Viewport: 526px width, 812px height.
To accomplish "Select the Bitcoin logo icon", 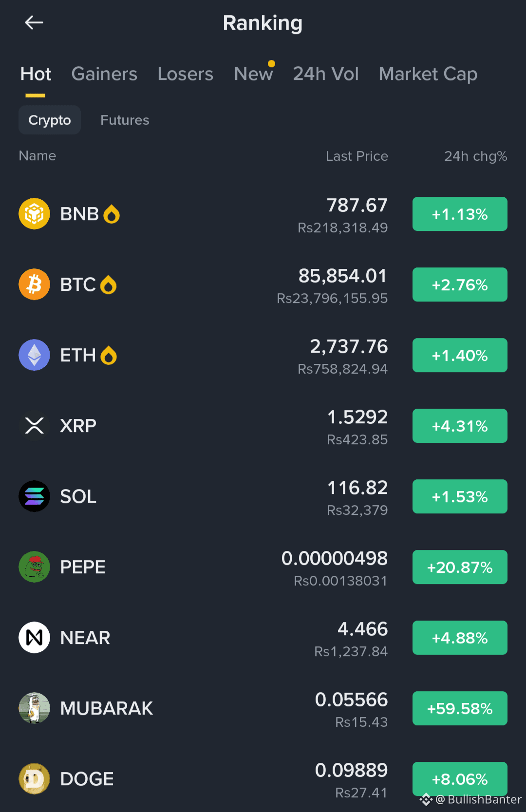I will pos(34,284).
